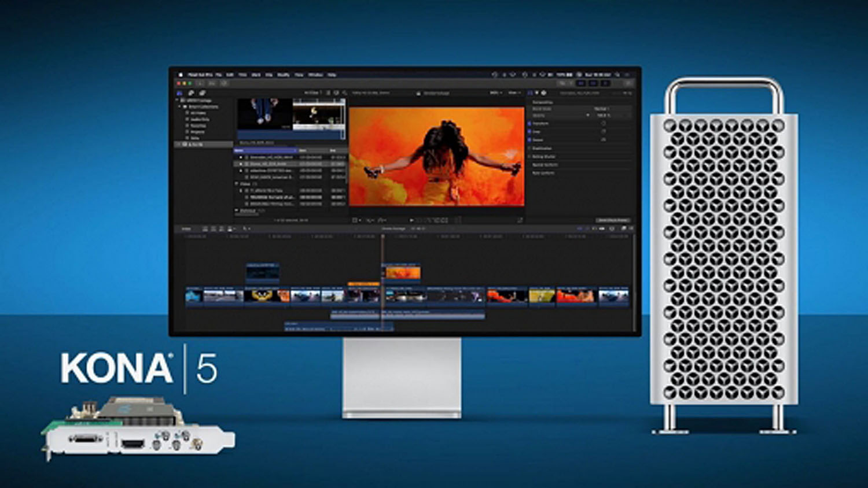Enable the Stabilization checkbox
Image resolution: width=868 pixels, height=488 pixels.
point(529,148)
